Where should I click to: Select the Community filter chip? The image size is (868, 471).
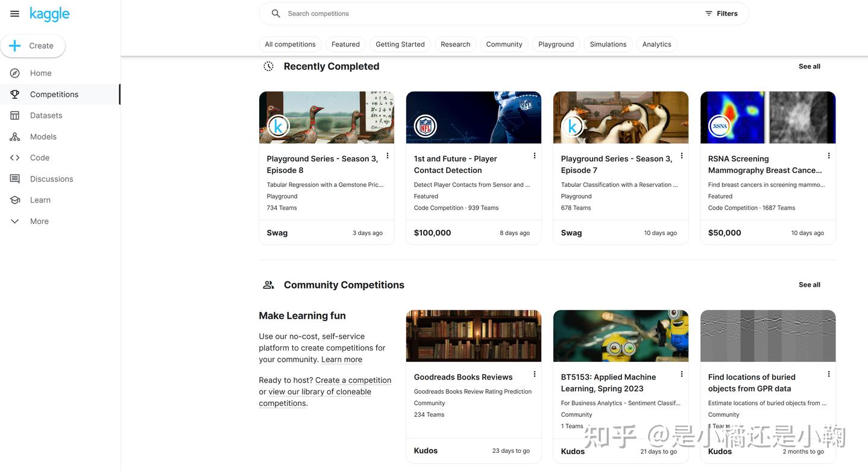point(504,44)
